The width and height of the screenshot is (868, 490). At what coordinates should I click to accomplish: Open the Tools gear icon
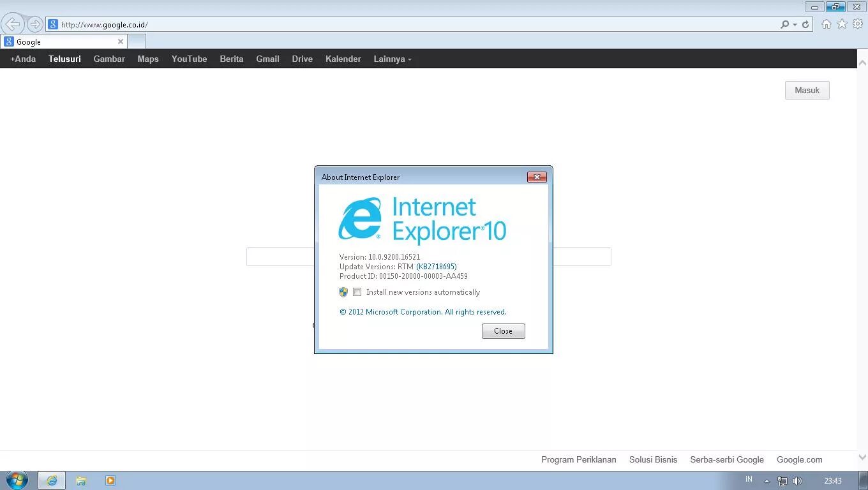[858, 24]
